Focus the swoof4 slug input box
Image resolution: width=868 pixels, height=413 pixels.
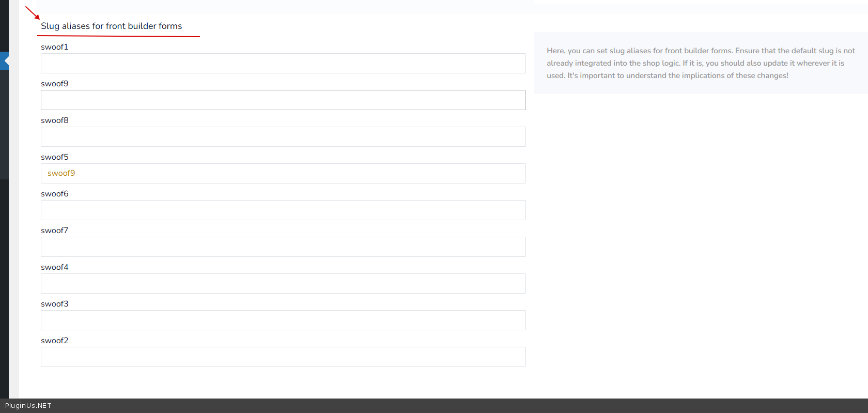click(283, 284)
